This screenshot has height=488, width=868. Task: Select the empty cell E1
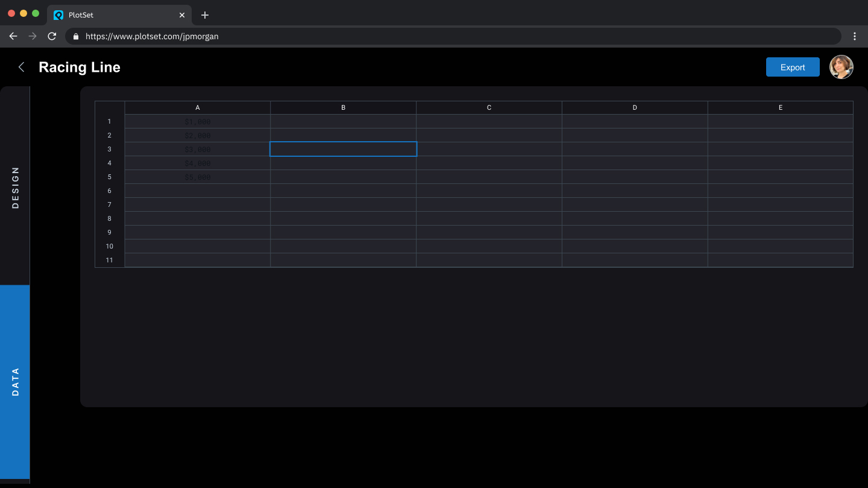780,121
